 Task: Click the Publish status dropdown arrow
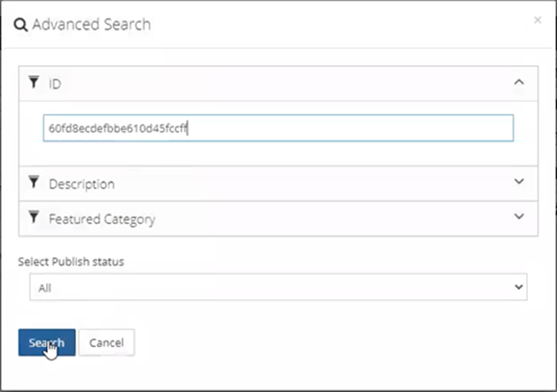(x=518, y=287)
